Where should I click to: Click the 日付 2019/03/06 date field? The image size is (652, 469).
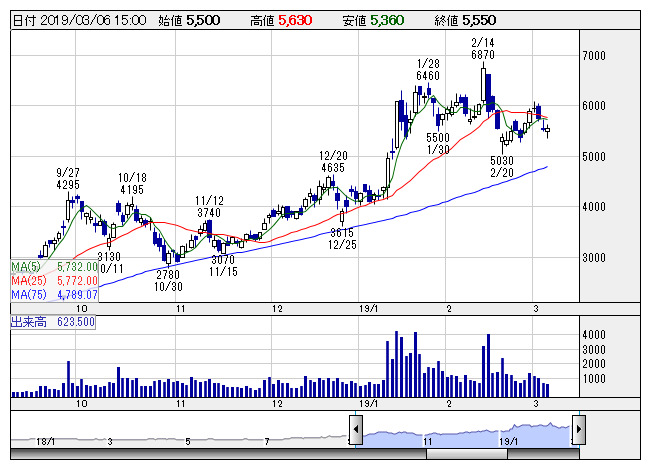(x=81, y=19)
